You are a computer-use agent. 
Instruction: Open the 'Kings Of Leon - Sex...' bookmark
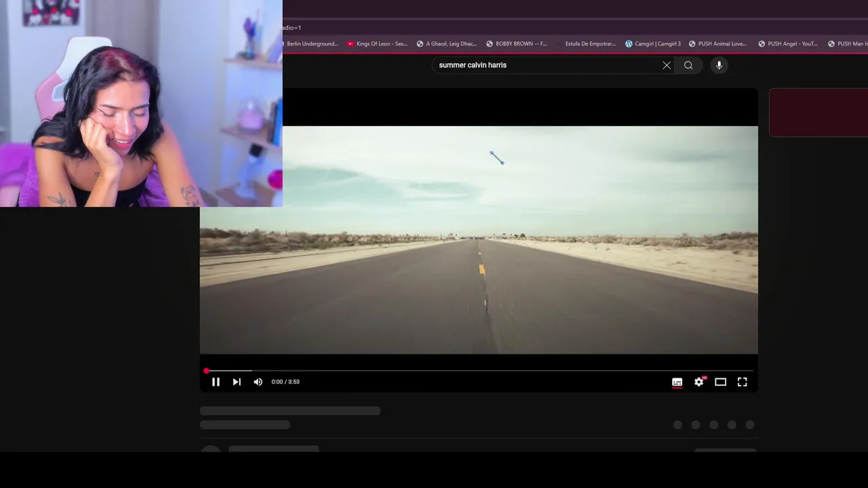[x=377, y=44]
